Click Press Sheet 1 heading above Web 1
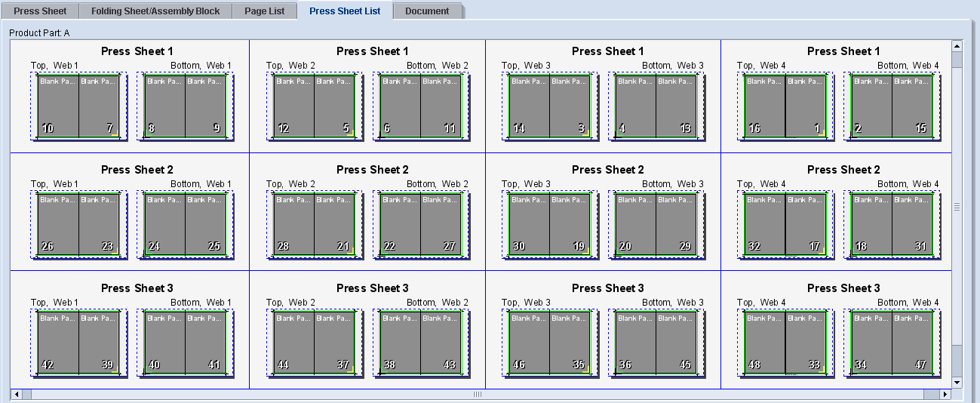Screen dimensions: 980x403 pyautogui.click(x=137, y=51)
